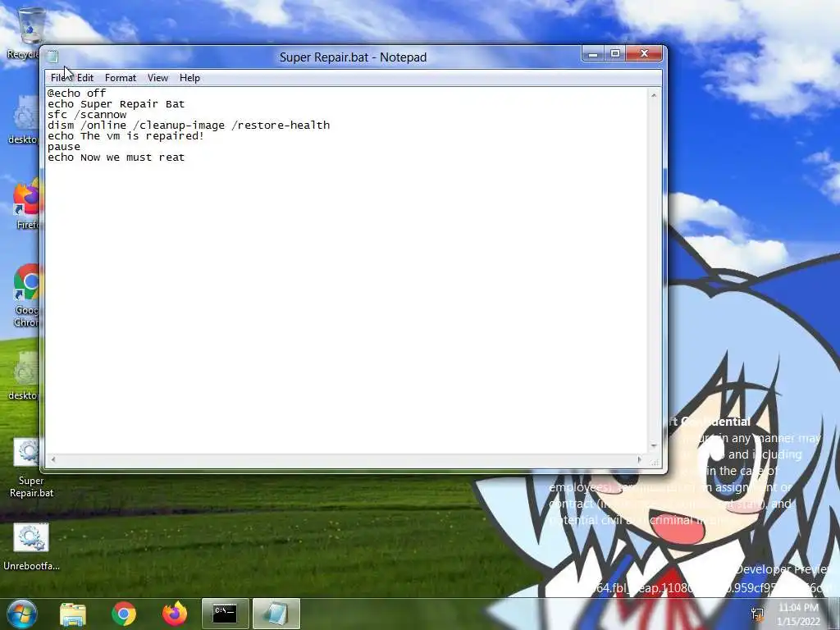
Task: Open the View menu in Notepad
Action: pyautogui.click(x=157, y=78)
